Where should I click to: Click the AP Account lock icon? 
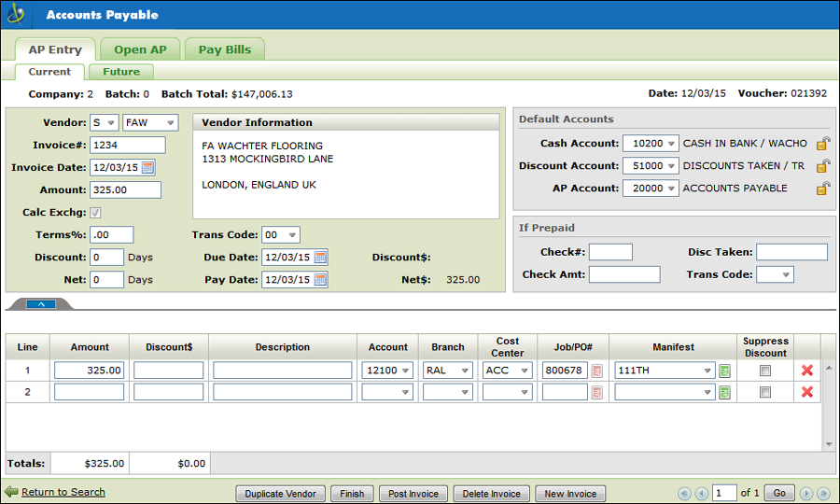[x=822, y=189]
